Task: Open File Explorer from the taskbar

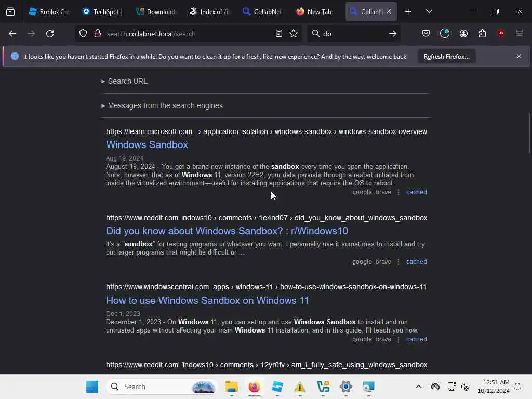Action: click(x=231, y=387)
